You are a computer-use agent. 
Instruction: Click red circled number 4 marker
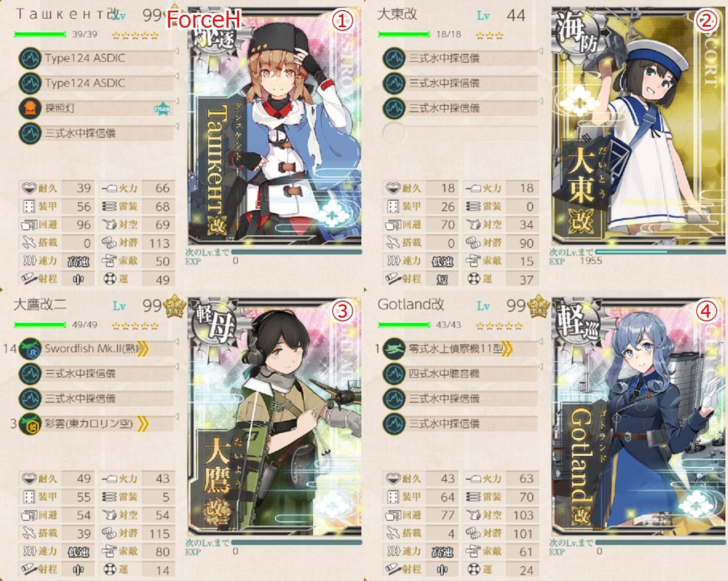706,311
